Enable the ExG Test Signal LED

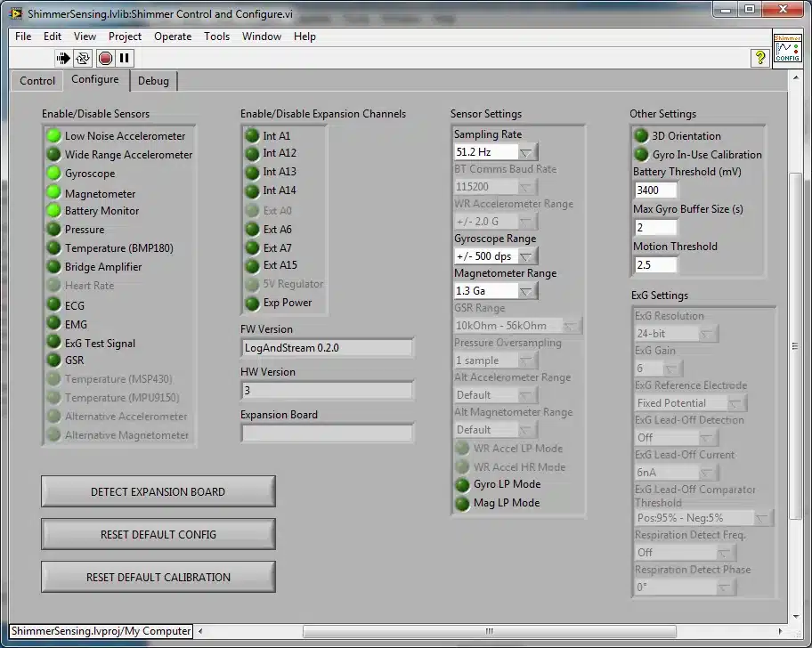click(53, 342)
